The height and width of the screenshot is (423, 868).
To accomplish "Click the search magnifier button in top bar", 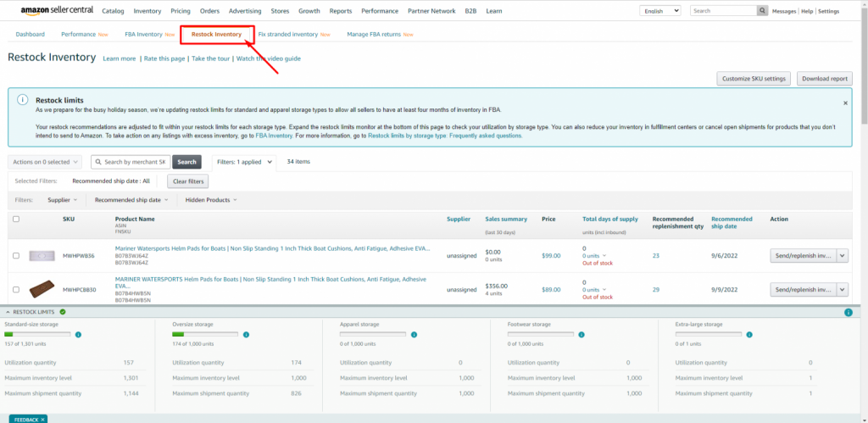I will pyautogui.click(x=763, y=10).
